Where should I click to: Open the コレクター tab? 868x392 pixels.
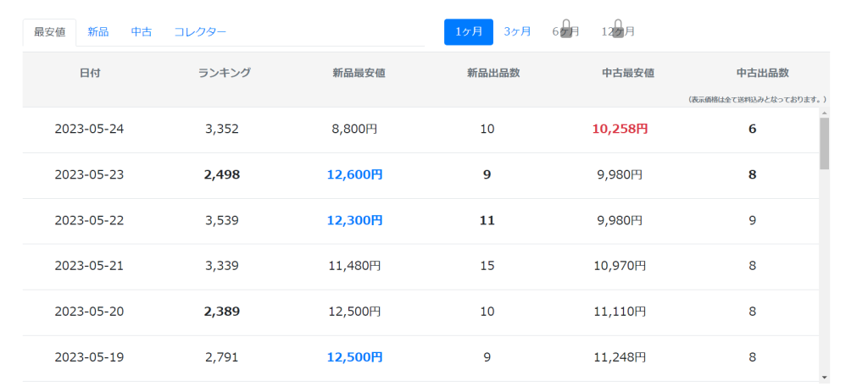(200, 32)
